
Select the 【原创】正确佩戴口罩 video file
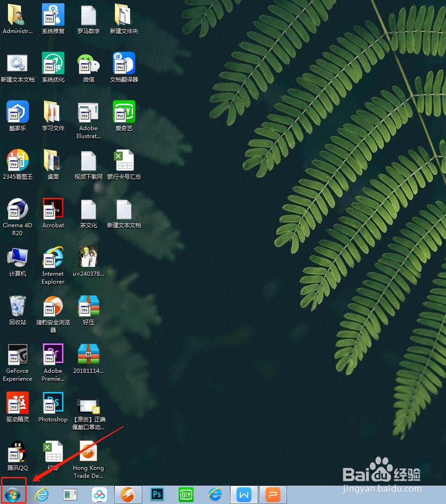pos(88,415)
